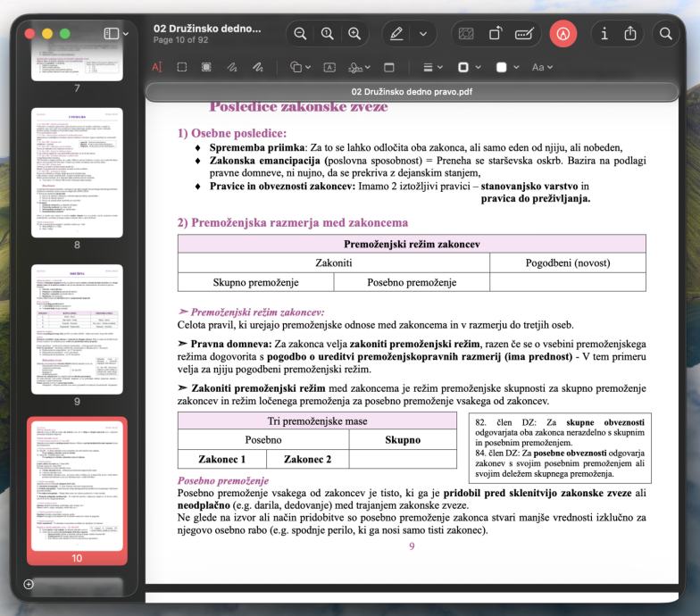Click the actual size zoom icon
This screenshot has height=616, width=700.
327,34
